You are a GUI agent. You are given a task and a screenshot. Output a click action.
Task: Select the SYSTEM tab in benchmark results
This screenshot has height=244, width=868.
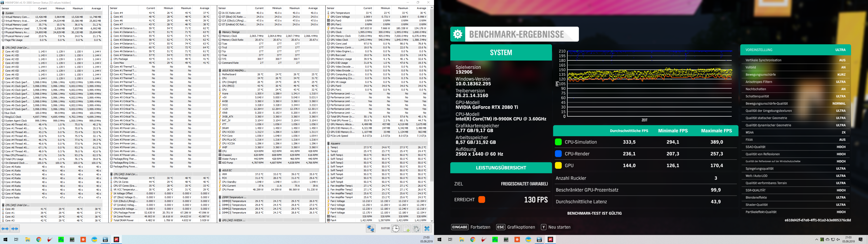[x=501, y=53]
